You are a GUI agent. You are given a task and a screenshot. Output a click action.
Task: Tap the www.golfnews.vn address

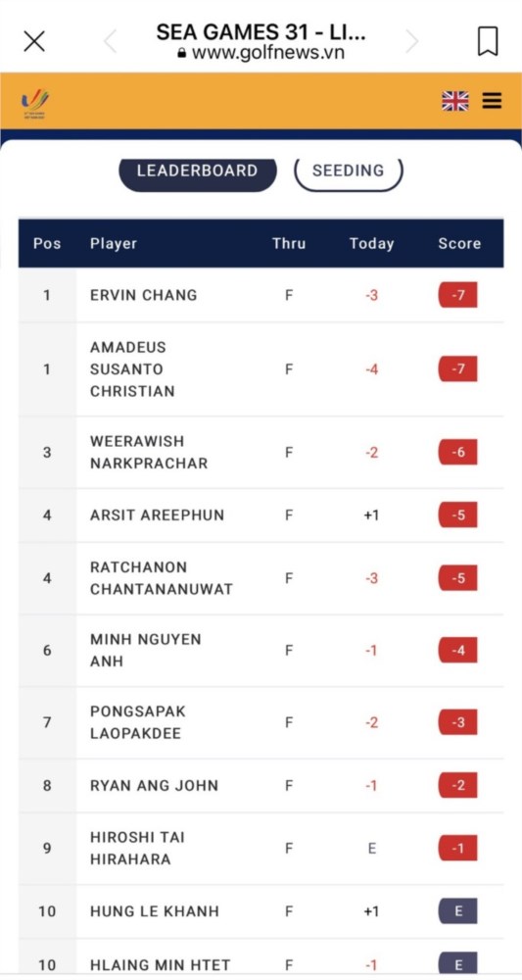[x=261, y=53]
